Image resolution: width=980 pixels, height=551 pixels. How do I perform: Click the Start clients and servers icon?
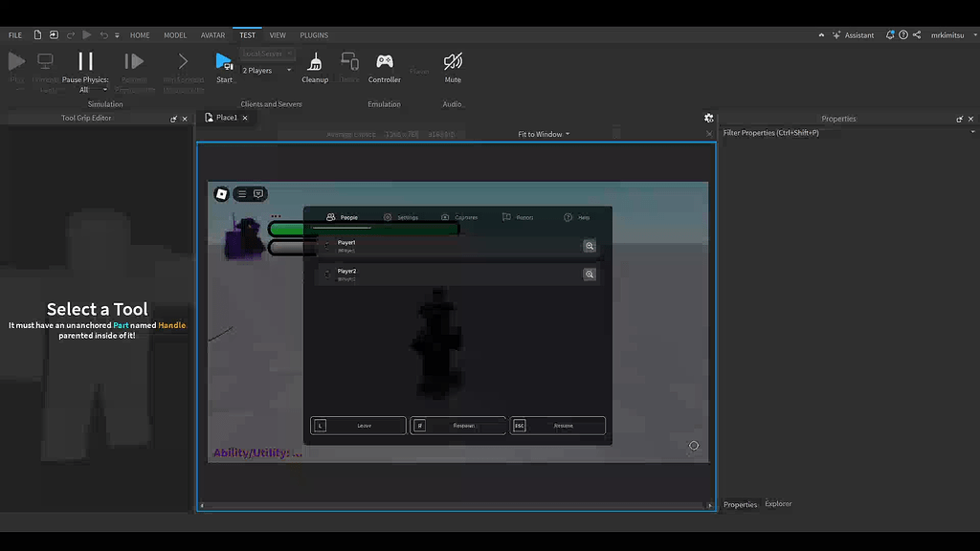tap(224, 62)
